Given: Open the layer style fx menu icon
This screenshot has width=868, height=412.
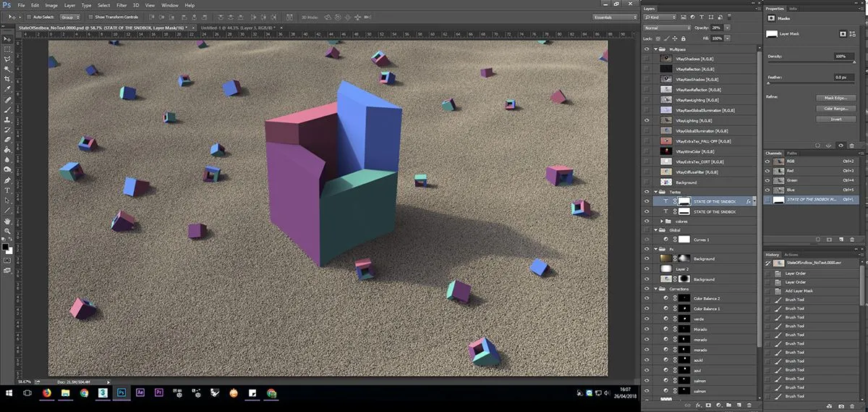Looking at the screenshot, I should point(699,405).
